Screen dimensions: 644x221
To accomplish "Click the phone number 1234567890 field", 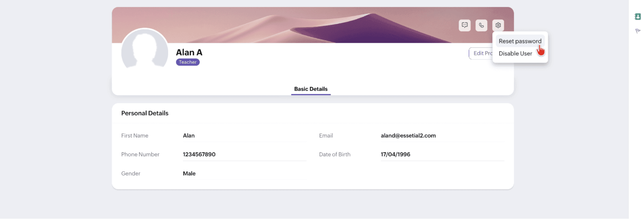I will click(244, 154).
